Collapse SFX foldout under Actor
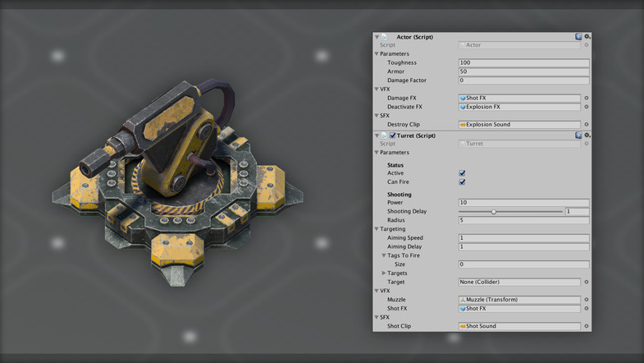 tap(377, 116)
